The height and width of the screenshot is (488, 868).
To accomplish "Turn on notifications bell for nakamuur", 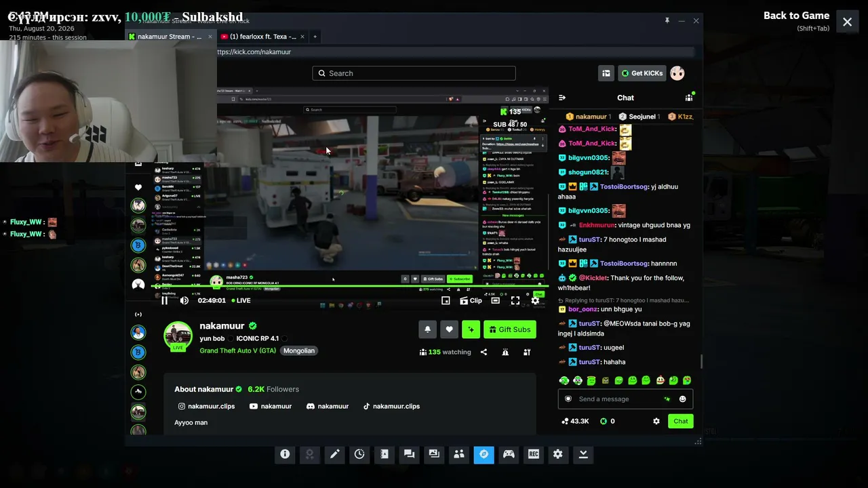I will pyautogui.click(x=427, y=329).
